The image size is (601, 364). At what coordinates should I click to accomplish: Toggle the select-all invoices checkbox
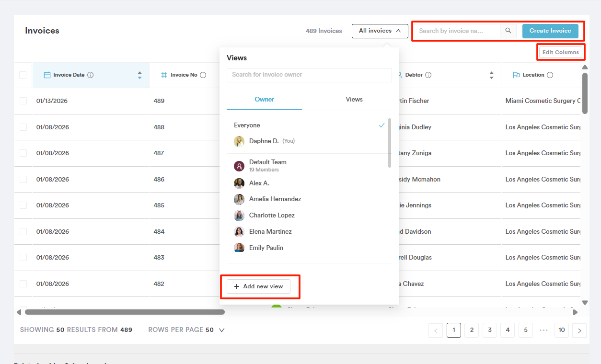pyautogui.click(x=23, y=75)
